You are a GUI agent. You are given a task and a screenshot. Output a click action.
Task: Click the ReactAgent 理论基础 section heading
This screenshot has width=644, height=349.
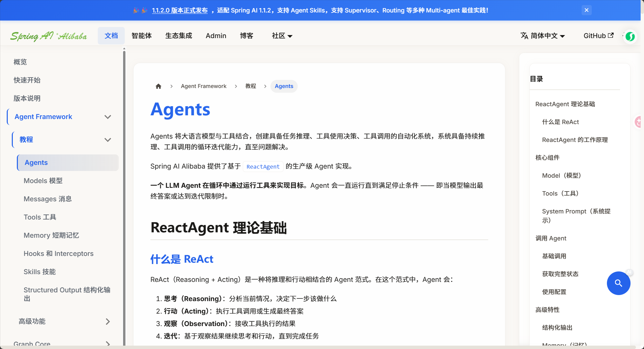pyautogui.click(x=218, y=228)
